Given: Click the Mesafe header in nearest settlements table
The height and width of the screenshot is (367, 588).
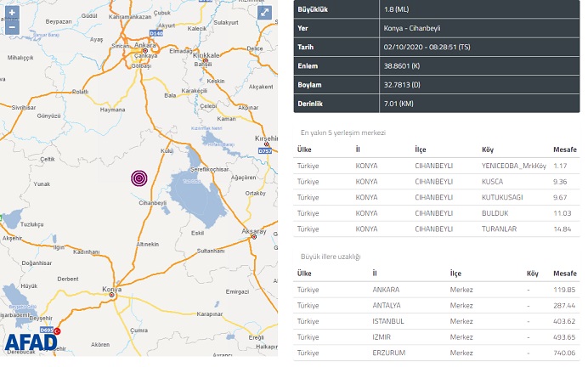Looking at the screenshot, I should click(563, 150).
